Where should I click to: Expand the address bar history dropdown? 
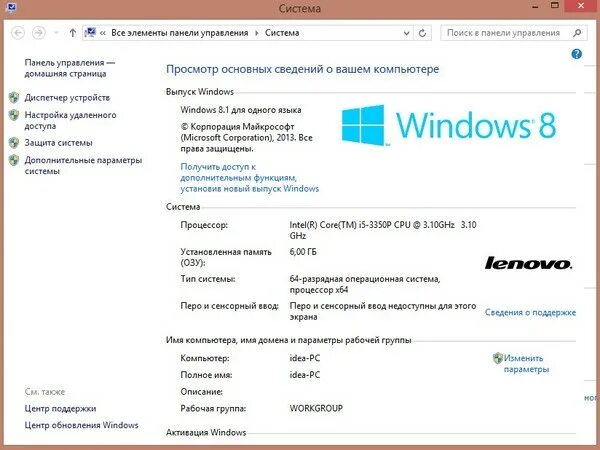406,33
